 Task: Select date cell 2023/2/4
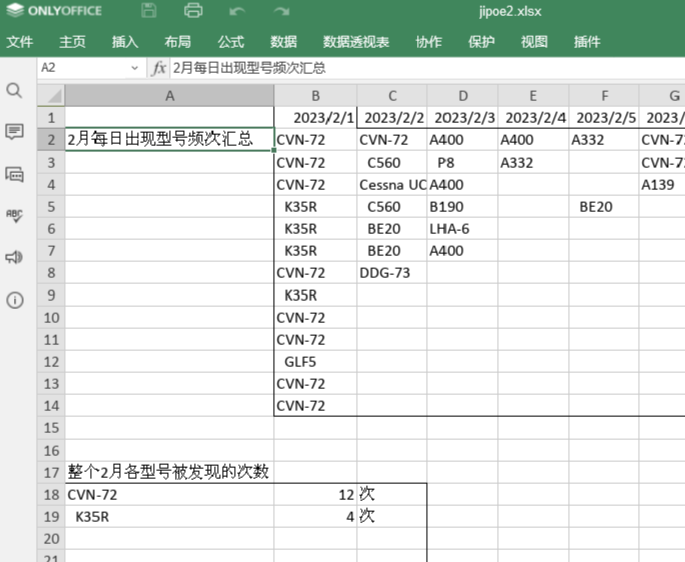click(x=533, y=118)
